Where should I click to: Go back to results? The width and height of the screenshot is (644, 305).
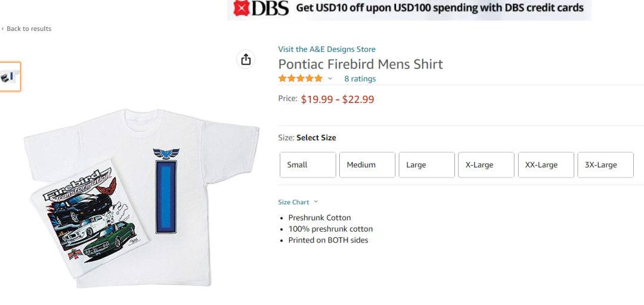[x=28, y=29]
